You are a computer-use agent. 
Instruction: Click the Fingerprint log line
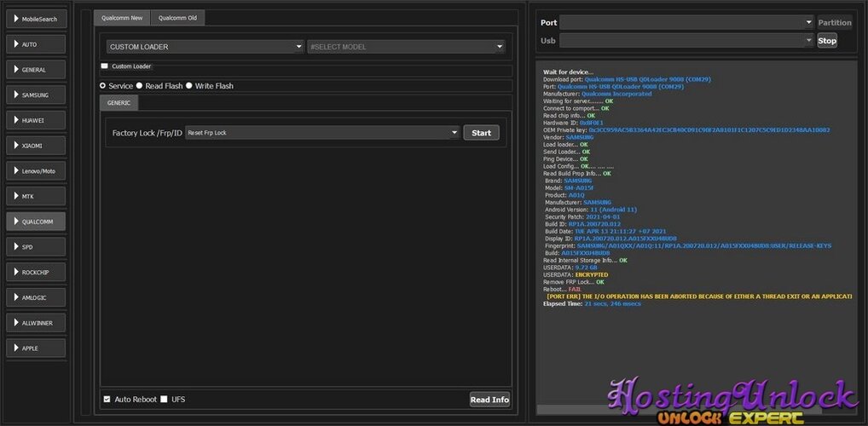[688, 245]
